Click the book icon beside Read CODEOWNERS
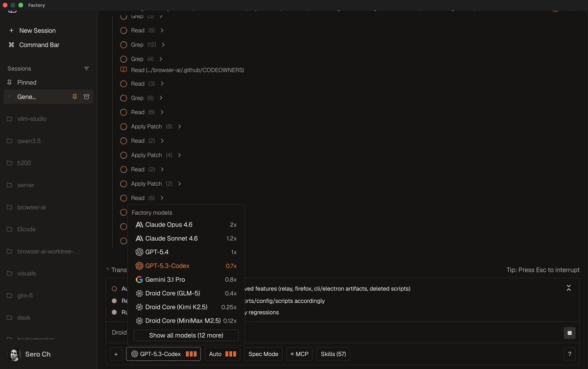The height and width of the screenshot is (369, 588). 123,70
